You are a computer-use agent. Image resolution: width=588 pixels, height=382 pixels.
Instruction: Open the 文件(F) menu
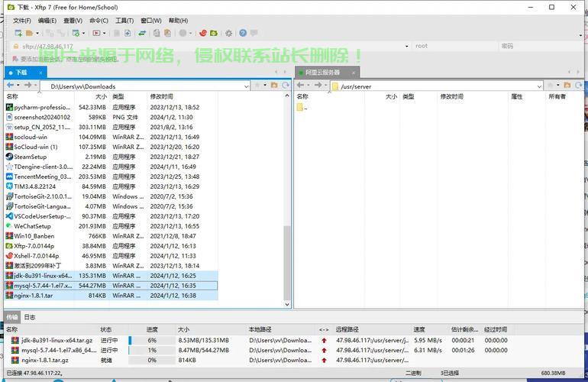point(22,21)
